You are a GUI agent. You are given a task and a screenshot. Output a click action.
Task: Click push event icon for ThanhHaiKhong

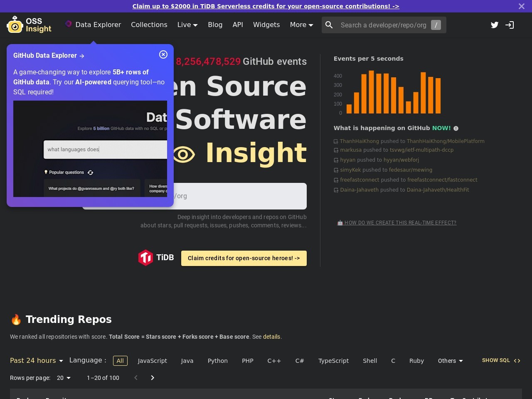(x=336, y=142)
